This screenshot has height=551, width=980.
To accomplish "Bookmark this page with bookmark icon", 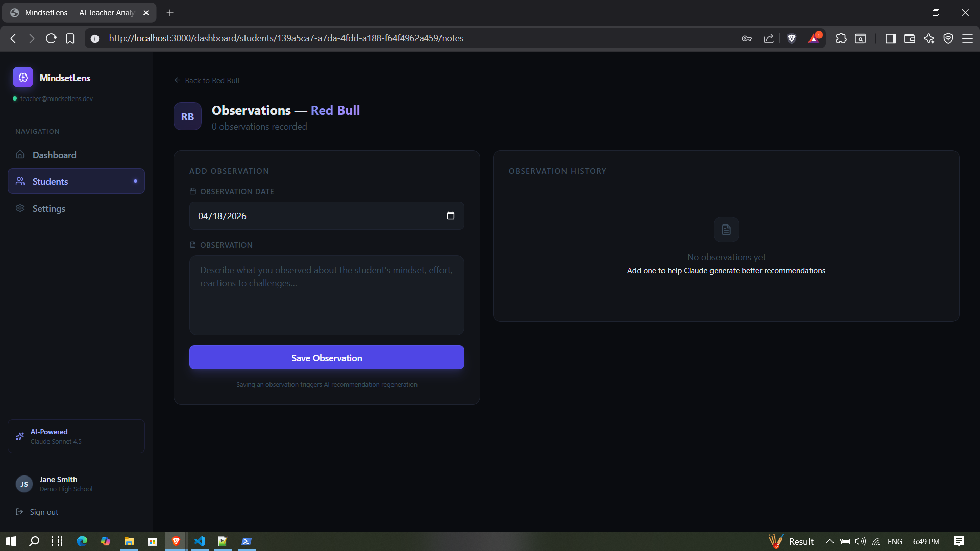I will (70, 38).
